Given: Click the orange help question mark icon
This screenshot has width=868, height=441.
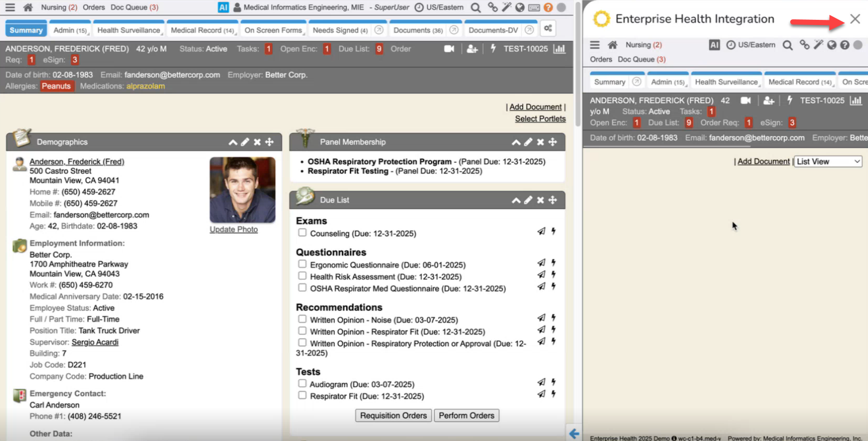Looking at the screenshot, I should [548, 7].
